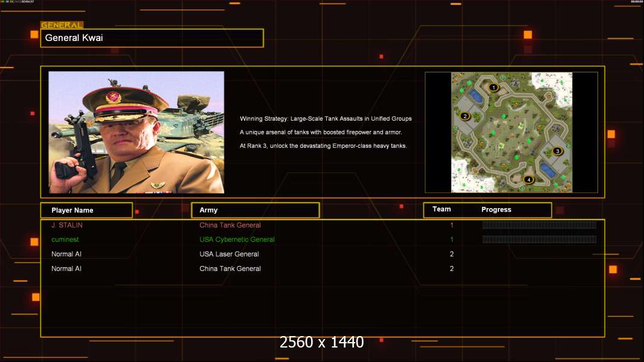Pick start position marker 3 on map

pyautogui.click(x=557, y=151)
